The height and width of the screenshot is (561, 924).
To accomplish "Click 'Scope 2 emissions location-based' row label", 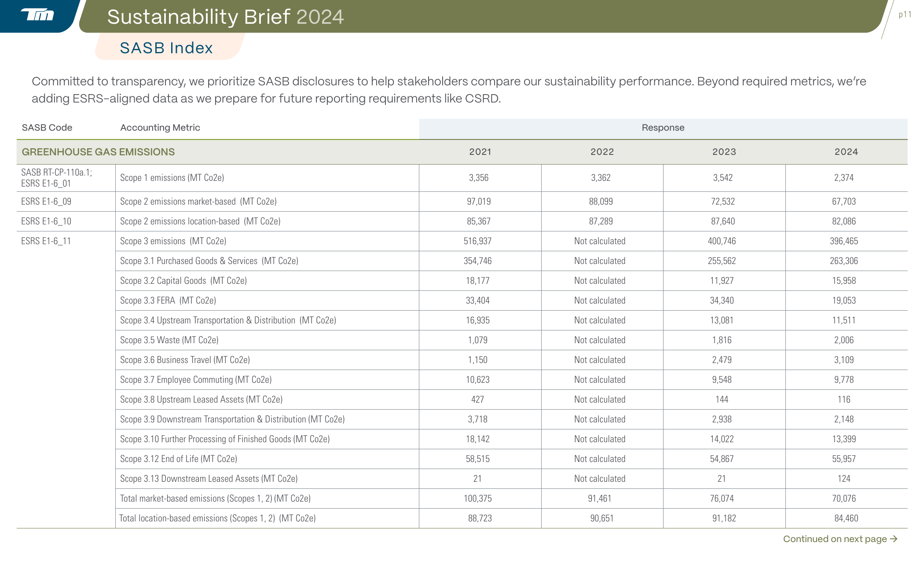I will click(x=200, y=221).
